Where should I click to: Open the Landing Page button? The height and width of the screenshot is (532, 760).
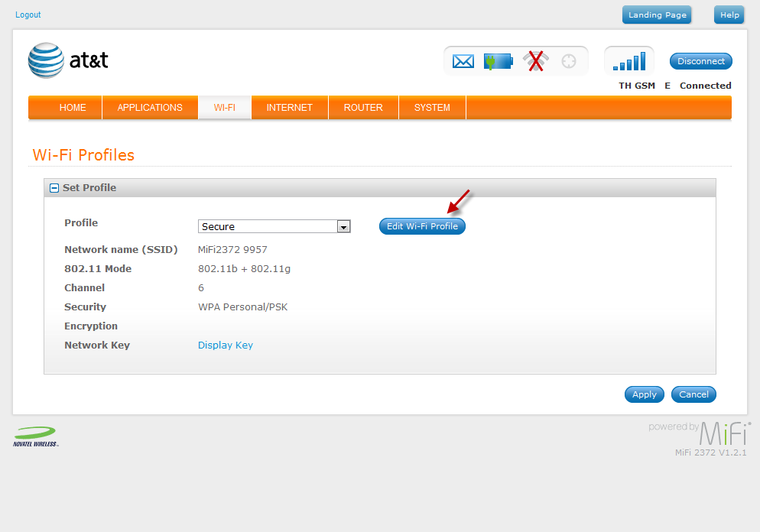(x=658, y=15)
